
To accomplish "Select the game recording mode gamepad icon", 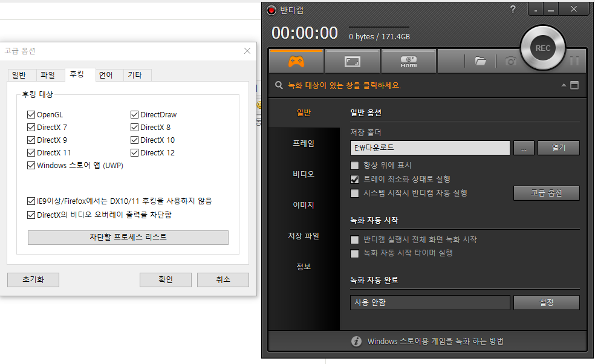I will point(296,61).
